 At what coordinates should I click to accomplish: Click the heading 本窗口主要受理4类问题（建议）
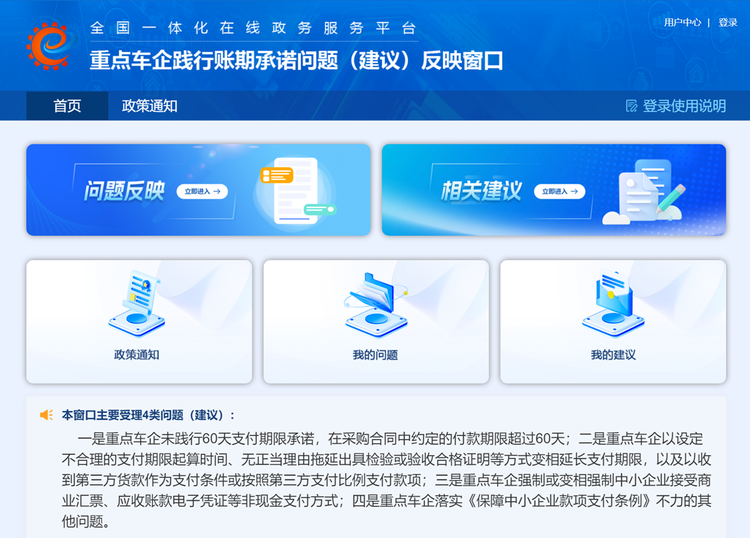148,415
